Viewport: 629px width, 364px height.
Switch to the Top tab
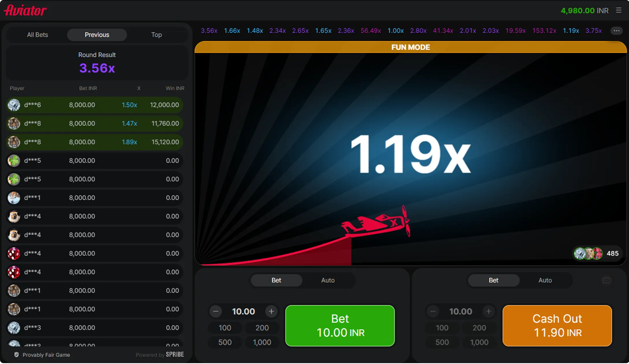point(156,35)
